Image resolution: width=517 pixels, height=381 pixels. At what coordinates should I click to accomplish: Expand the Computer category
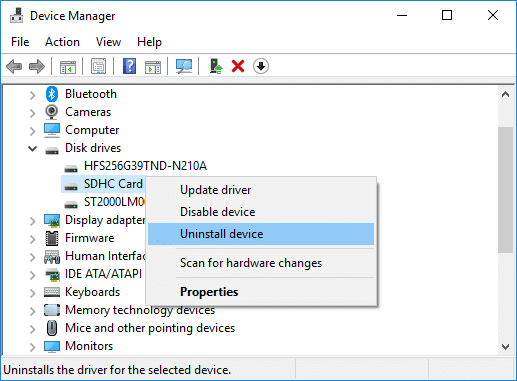(32, 131)
